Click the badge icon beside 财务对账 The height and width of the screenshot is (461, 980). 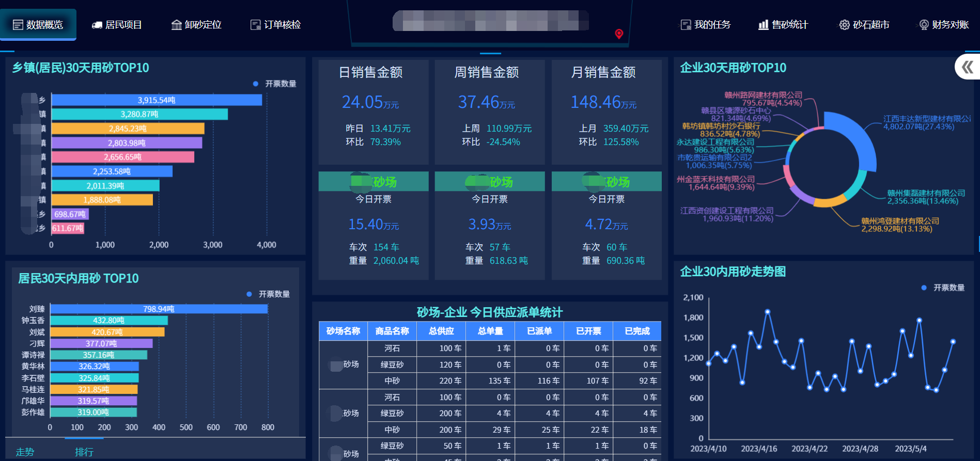tap(924, 25)
